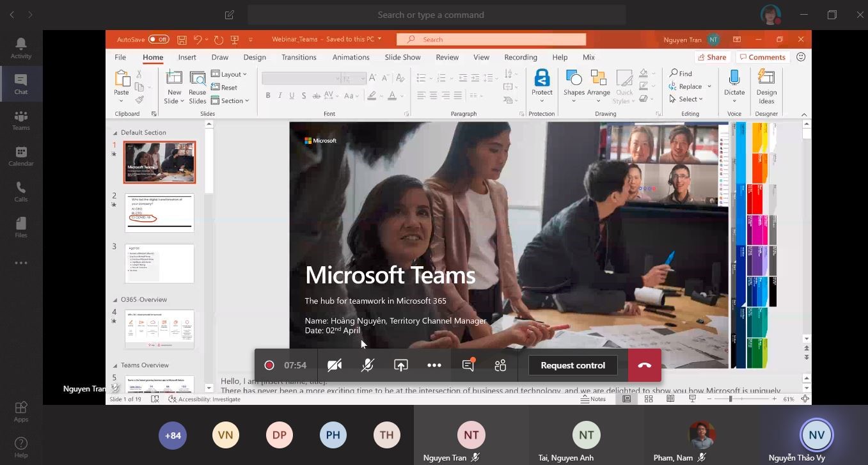Toggle camera in meeting toolbar
The height and width of the screenshot is (465, 868).
click(x=335, y=365)
